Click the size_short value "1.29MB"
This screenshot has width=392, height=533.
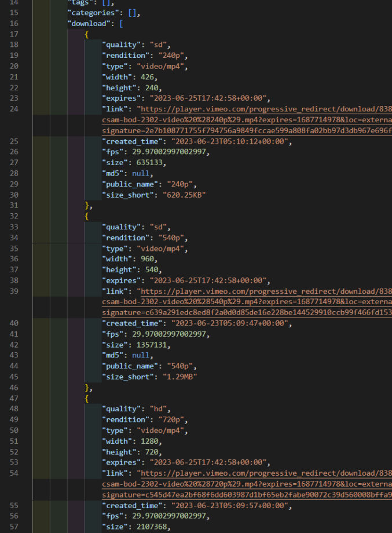tap(179, 377)
